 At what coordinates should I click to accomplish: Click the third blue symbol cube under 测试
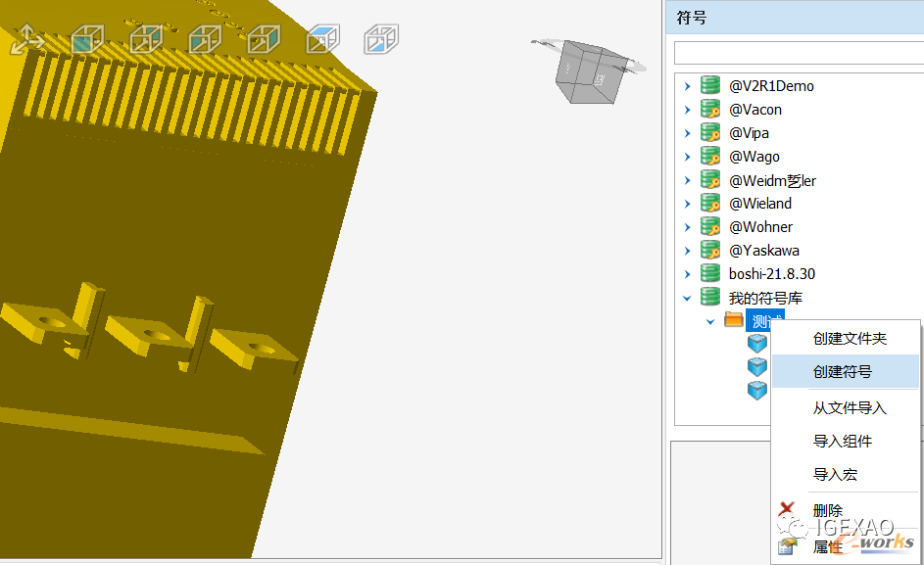tap(757, 390)
